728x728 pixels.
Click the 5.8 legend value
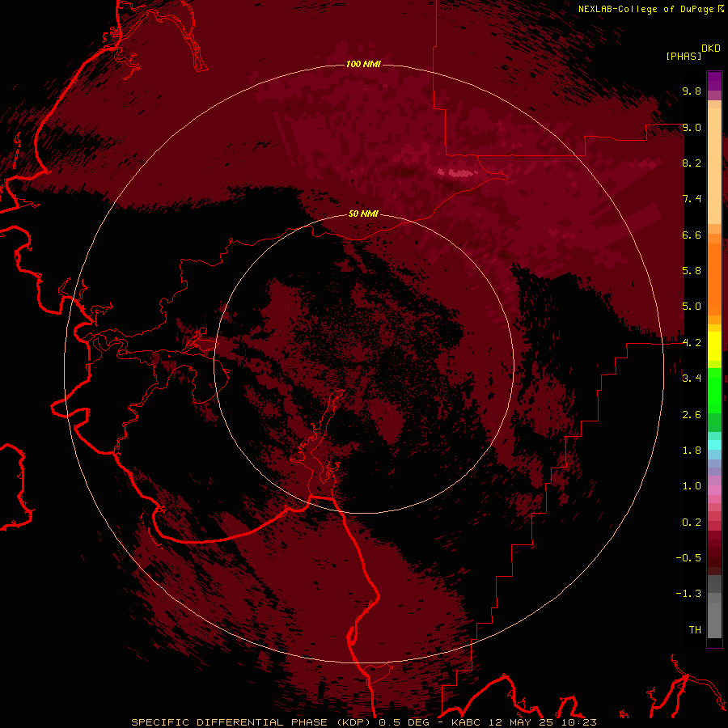[692, 271]
